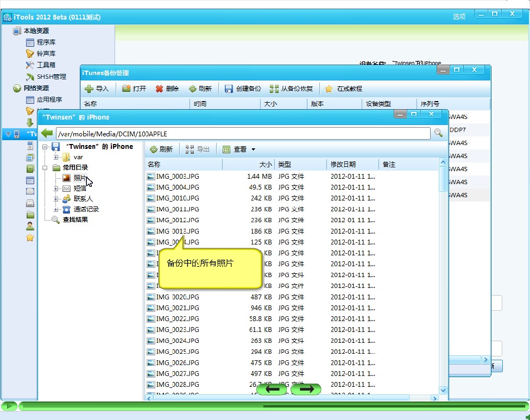Viewport: 530px width, 420px height.
Task: Select 通话记录 call history item
Action: [x=86, y=209]
